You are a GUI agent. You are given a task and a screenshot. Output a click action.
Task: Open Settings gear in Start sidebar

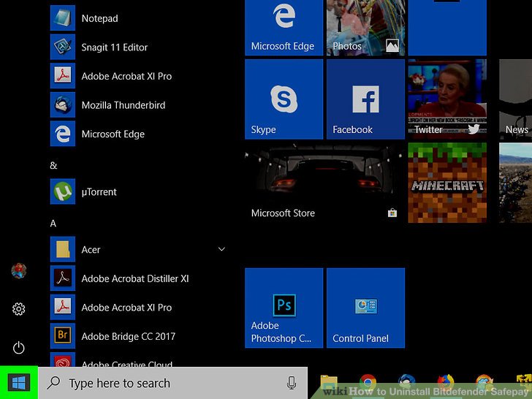tap(19, 309)
